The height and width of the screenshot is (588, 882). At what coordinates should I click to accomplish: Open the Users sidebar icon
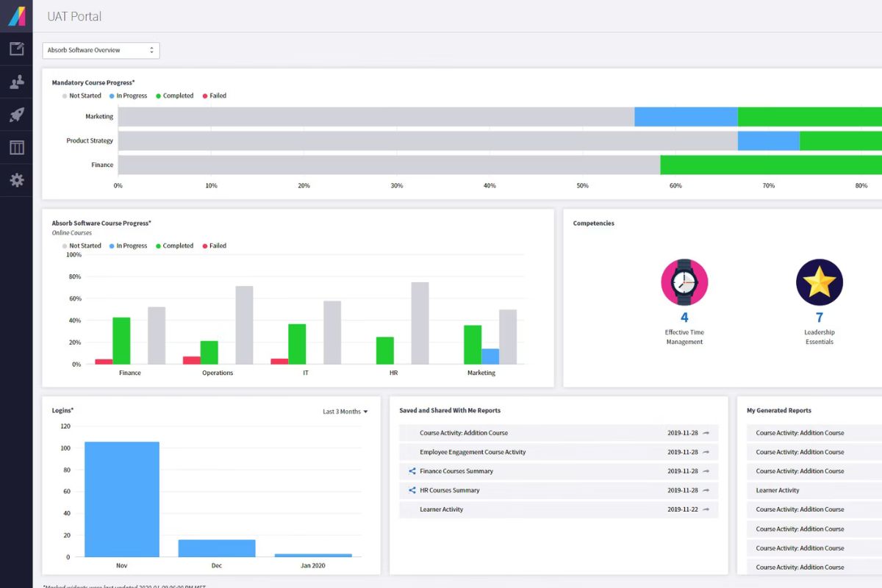(x=16, y=82)
